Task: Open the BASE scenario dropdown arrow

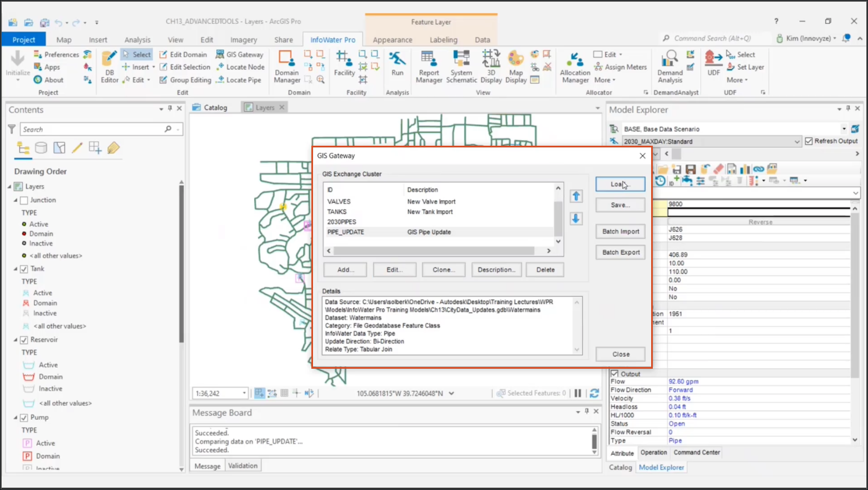Action: (x=844, y=129)
